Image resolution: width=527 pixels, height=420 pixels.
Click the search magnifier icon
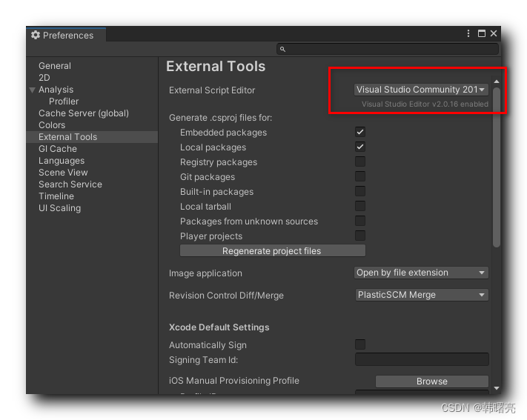[282, 49]
